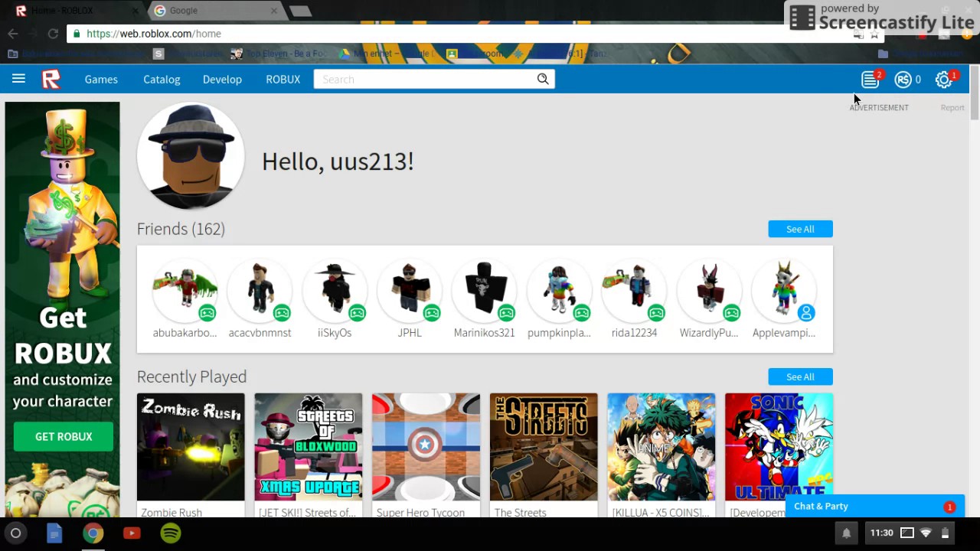
Task: Click the online status icon on Applevampi...
Action: [x=806, y=313]
